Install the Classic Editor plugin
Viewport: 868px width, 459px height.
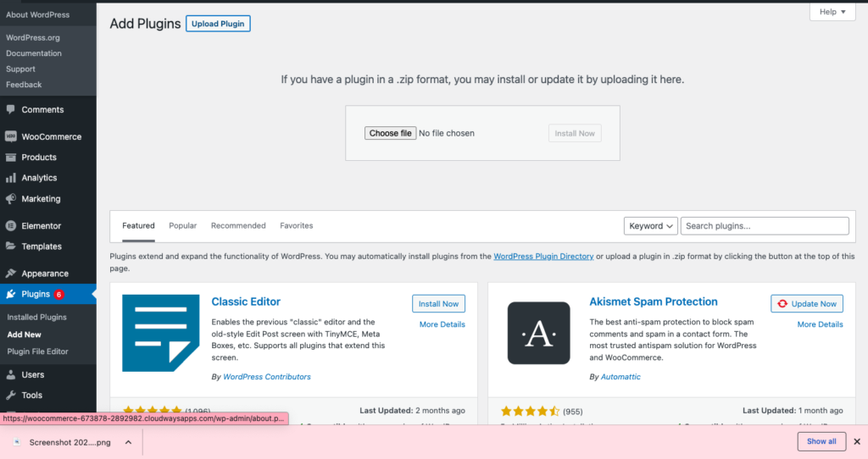[x=438, y=304]
